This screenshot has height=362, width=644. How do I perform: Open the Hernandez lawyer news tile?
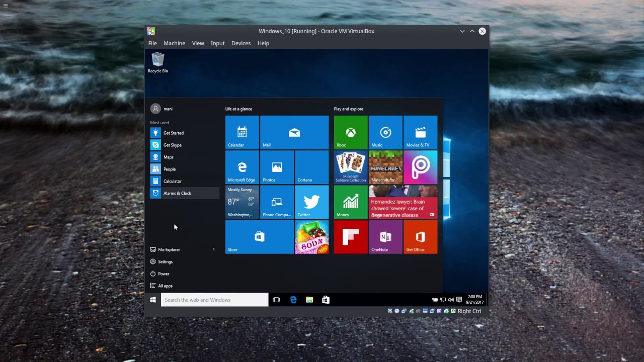(403, 202)
